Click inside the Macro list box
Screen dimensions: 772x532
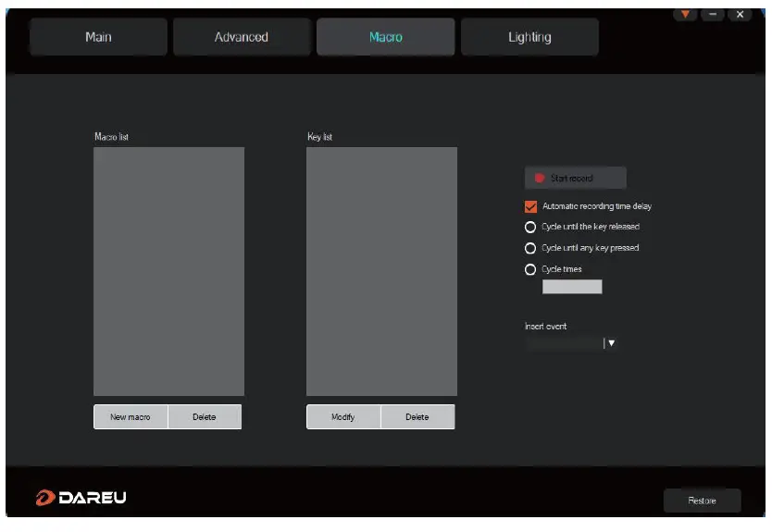[168, 271]
